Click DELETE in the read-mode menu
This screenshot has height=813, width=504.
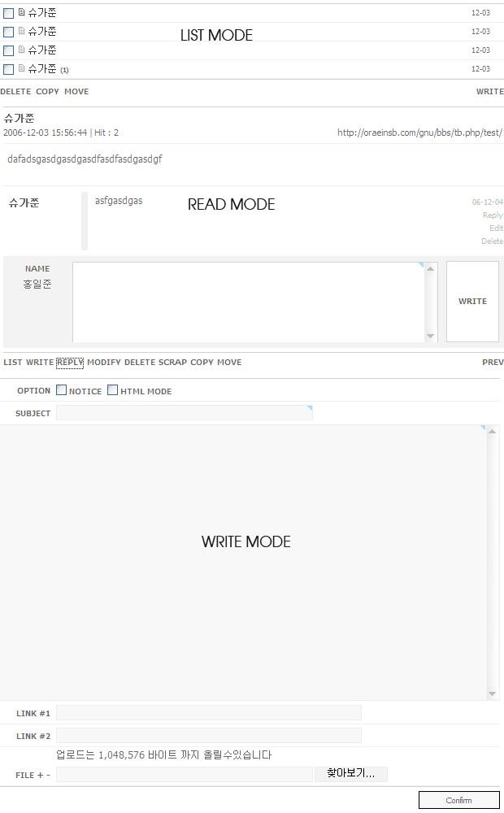[140, 363]
